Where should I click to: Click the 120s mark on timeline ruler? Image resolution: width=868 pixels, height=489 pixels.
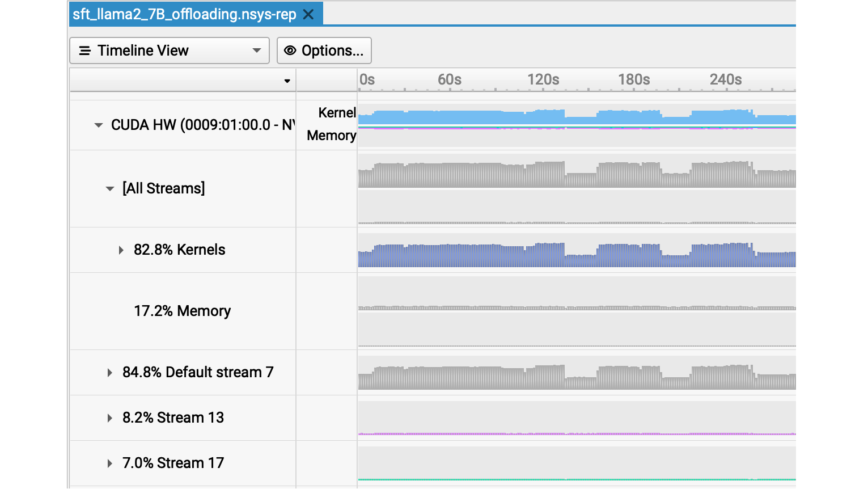click(543, 79)
